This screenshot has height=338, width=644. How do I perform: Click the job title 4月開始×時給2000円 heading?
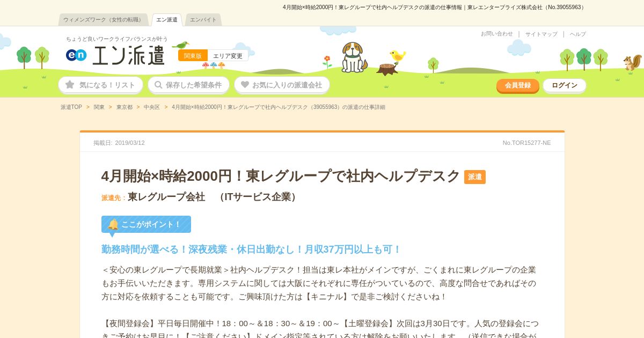[x=281, y=176]
